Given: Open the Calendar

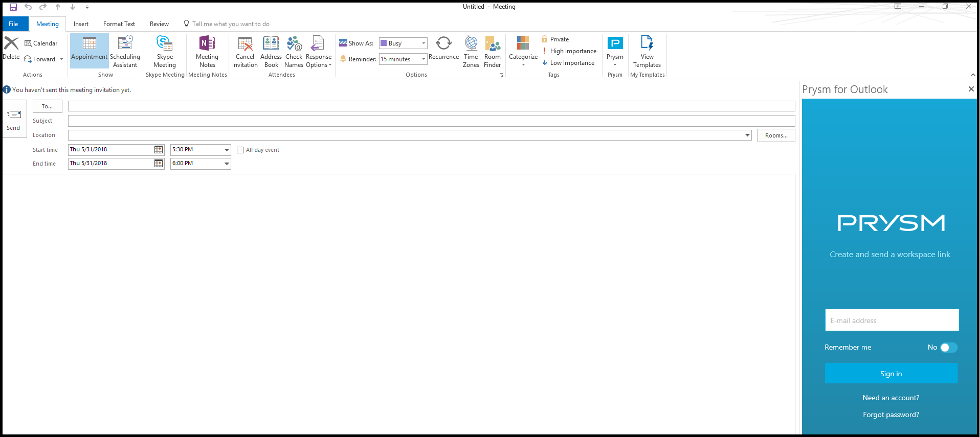Looking at the screenshot, I should tap(41, 43).
